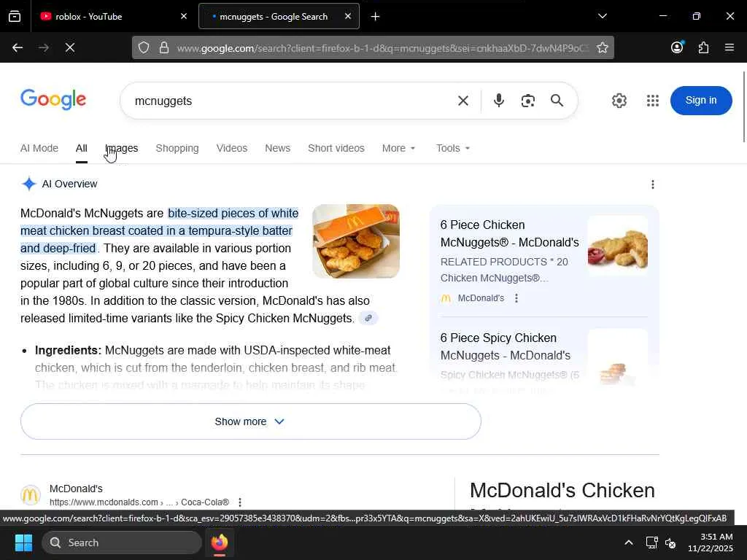The width and height of the screenshot is (747, 560).
Task: Click the taskbar Search box
Action: tap(122, 542)
